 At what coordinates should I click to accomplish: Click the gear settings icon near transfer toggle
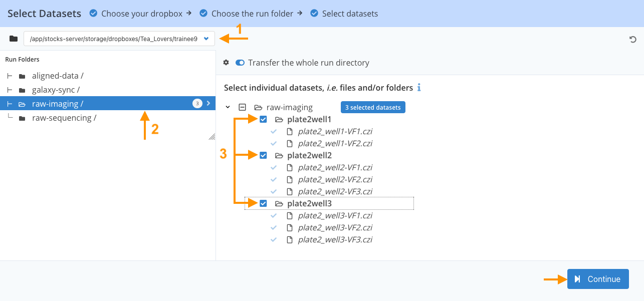coord(226,63)
